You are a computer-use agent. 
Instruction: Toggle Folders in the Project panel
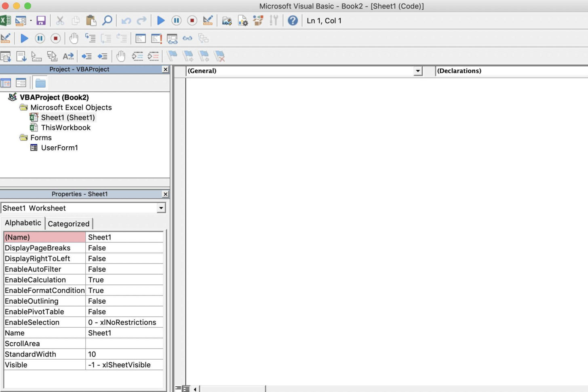pyautogui.click(x=40, y=83)
